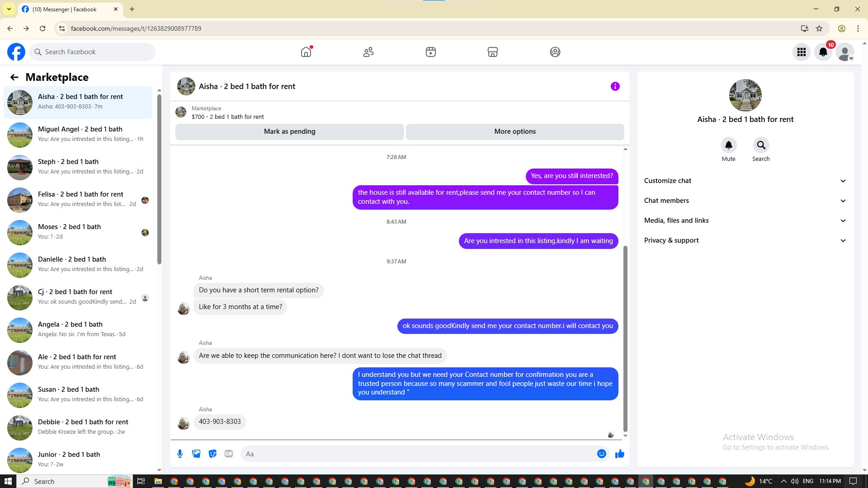Click the Mark as pending button
Image resolution: width=868 pixels, height=488 pixels.
coord(289,131)
